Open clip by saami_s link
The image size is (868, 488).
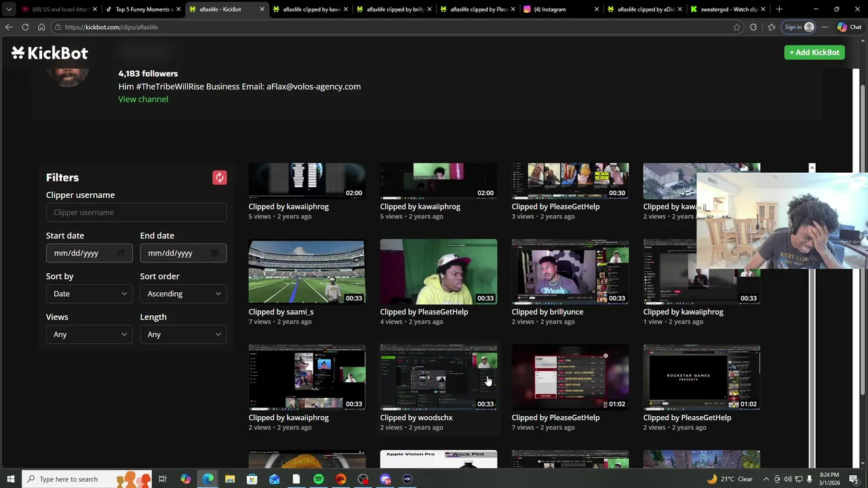tap(281, 312)
